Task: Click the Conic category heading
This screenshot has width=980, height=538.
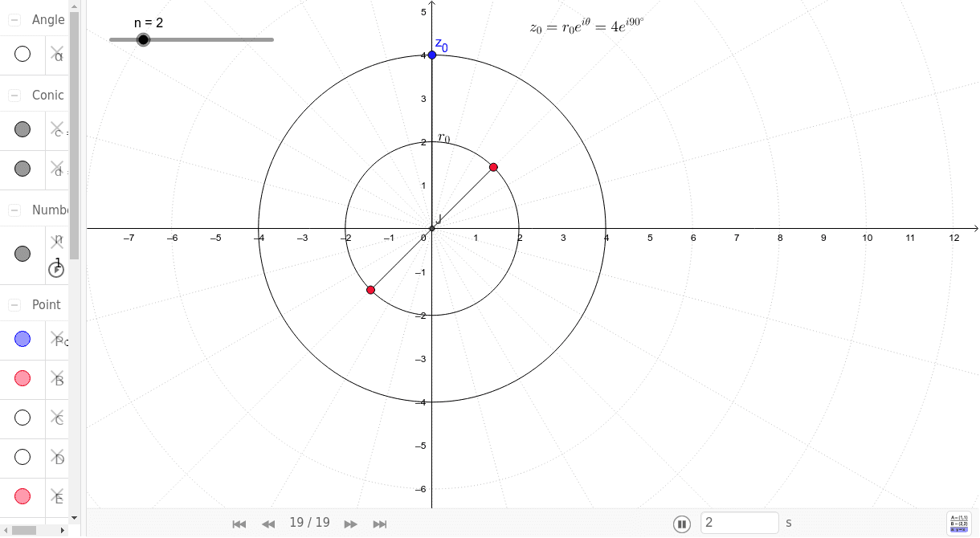Action: [x=48, y=95]
